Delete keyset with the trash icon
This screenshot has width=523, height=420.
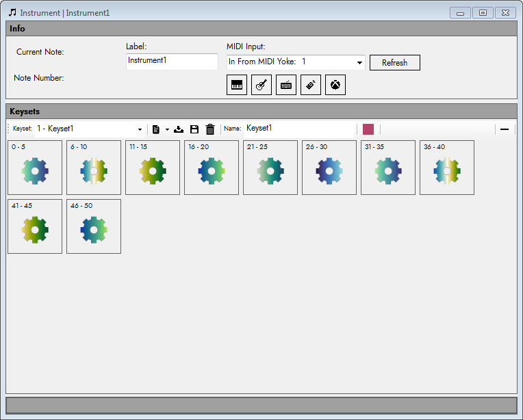pyautogui.click(x=210, y=129)
